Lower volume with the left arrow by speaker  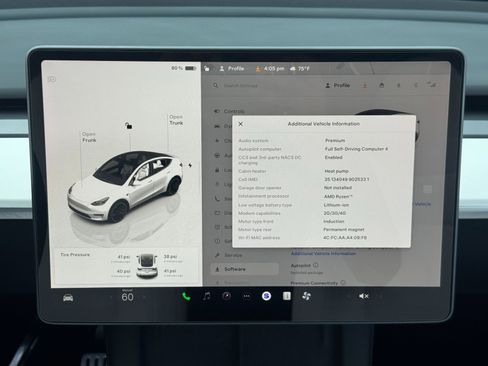pos(348,296)
